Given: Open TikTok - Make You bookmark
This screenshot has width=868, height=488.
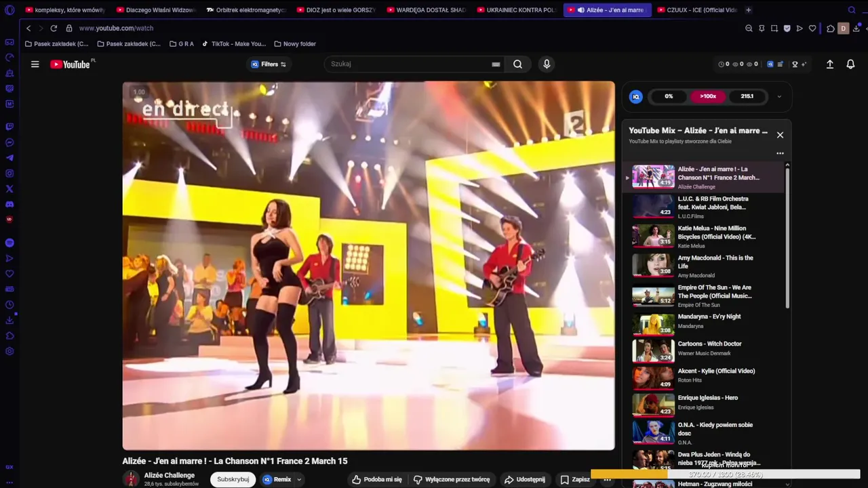Looking at the screenshot, I should (234, 44).
